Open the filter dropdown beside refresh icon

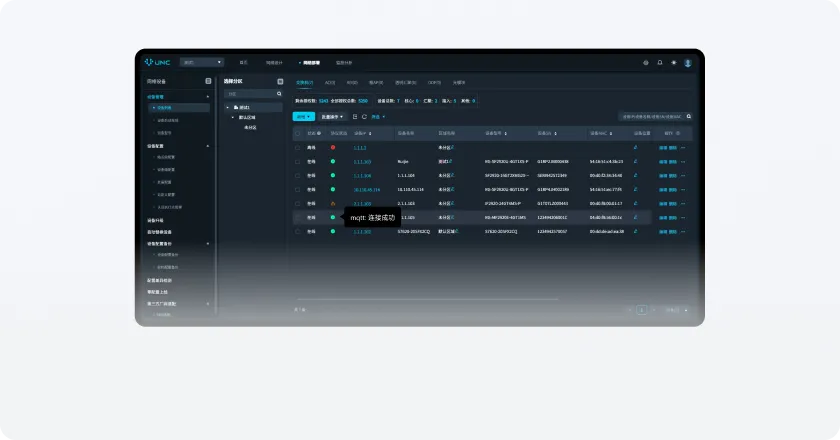click(378, 116)
